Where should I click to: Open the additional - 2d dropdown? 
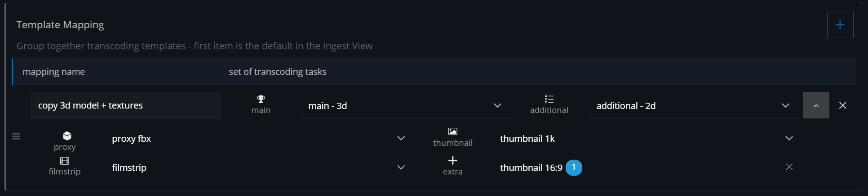pos(785,106)
